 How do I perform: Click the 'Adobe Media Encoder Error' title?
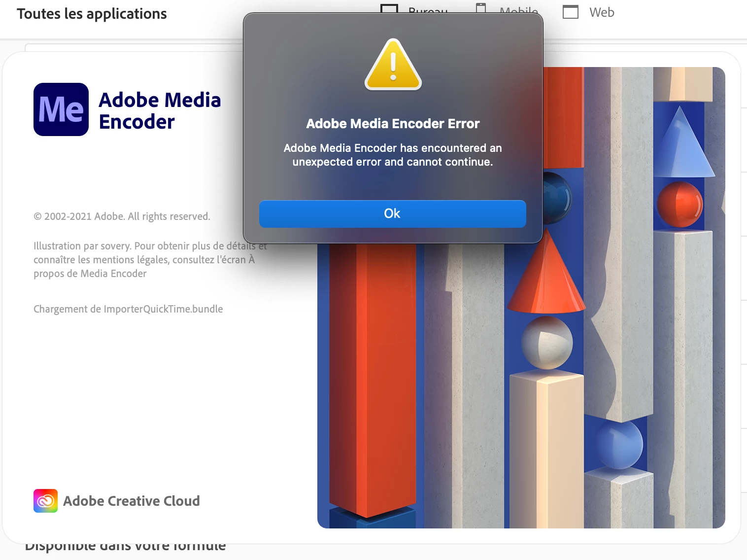click(393, 124)
